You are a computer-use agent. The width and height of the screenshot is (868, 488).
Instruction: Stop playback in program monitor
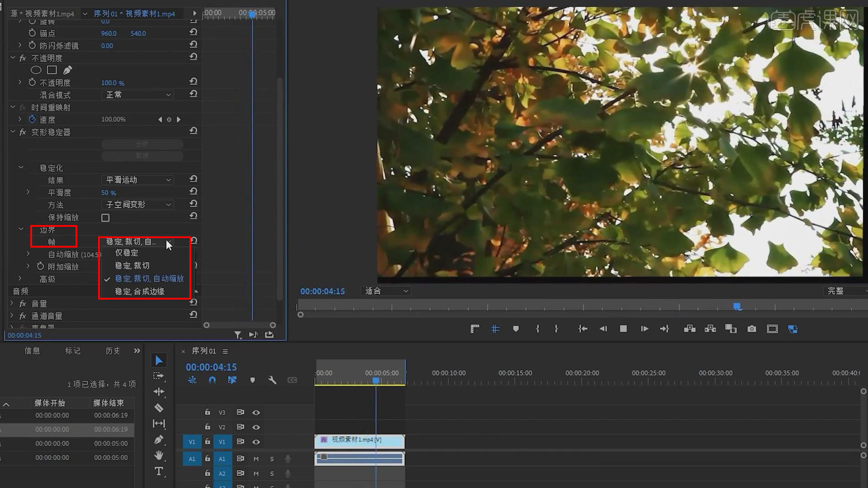(623, 329)
